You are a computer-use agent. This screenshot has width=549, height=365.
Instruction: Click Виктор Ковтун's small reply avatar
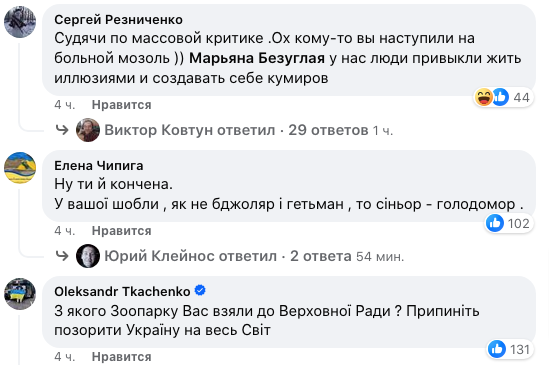[x=88, y=130]
